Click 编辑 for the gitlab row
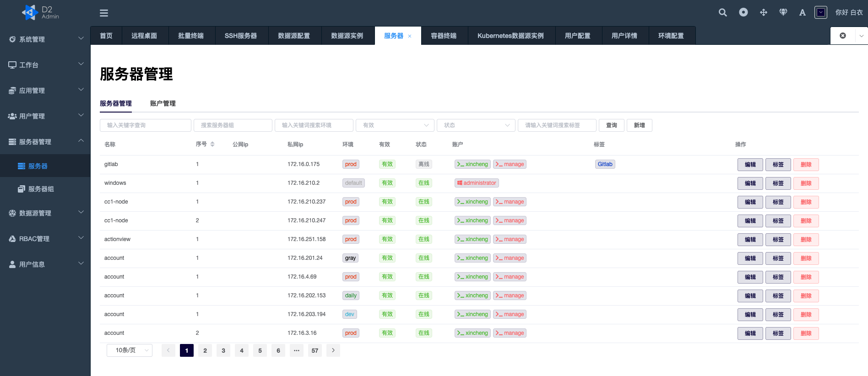 tap(750, 165)
